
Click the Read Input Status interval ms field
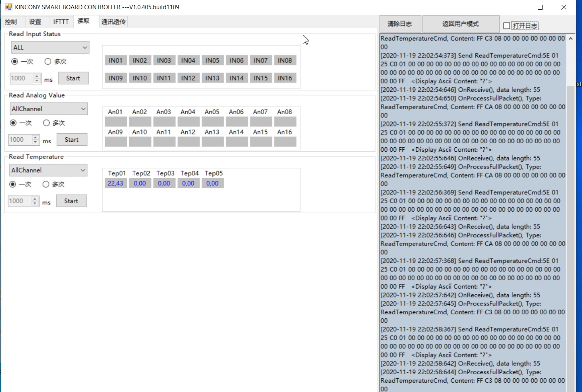pyautogui.click(x=21, y=78)
